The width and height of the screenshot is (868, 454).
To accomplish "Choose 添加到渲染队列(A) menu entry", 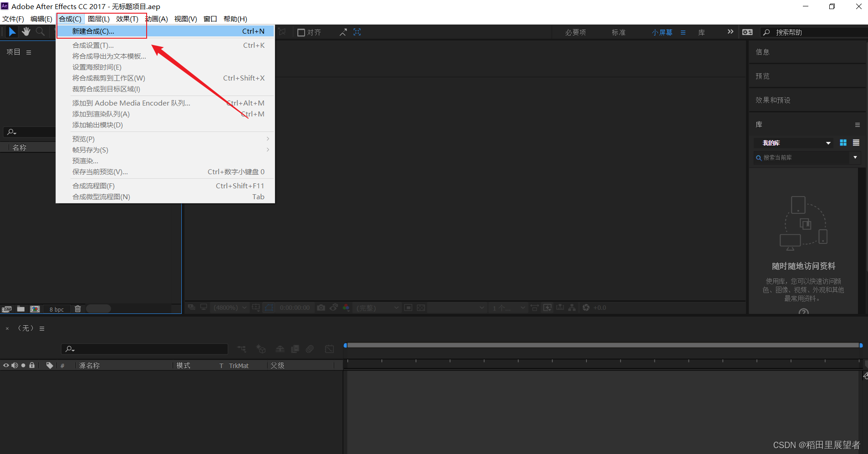I will 165,114.
